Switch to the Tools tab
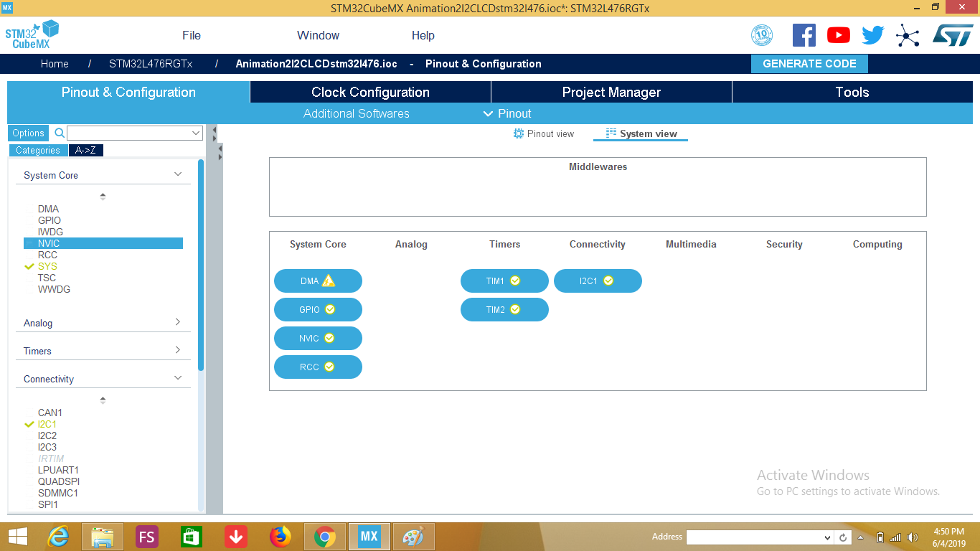Viewport: 980px width, 551px height. click(852, 92)
